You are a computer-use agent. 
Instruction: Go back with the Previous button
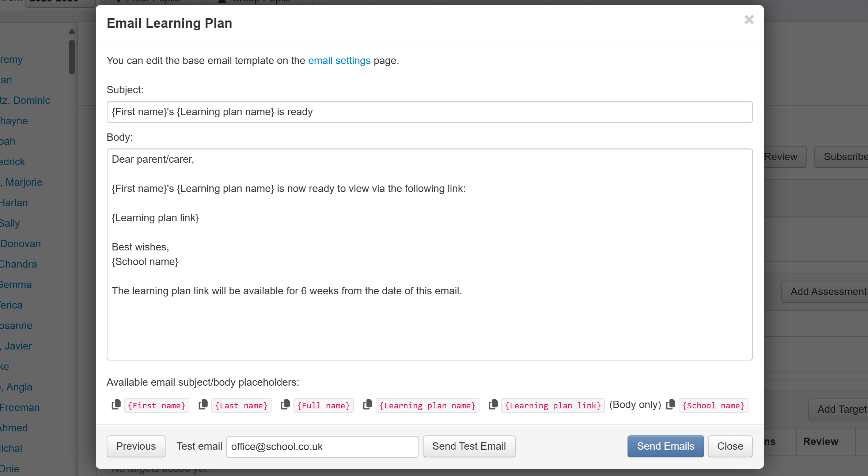point(136,446)
